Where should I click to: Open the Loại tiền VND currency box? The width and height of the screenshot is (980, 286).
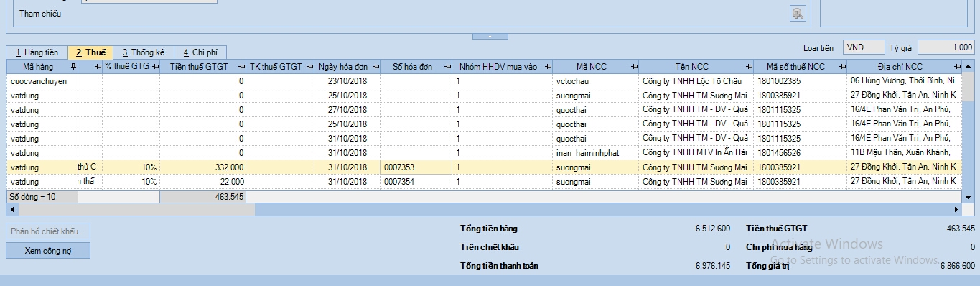pos(864,47)
